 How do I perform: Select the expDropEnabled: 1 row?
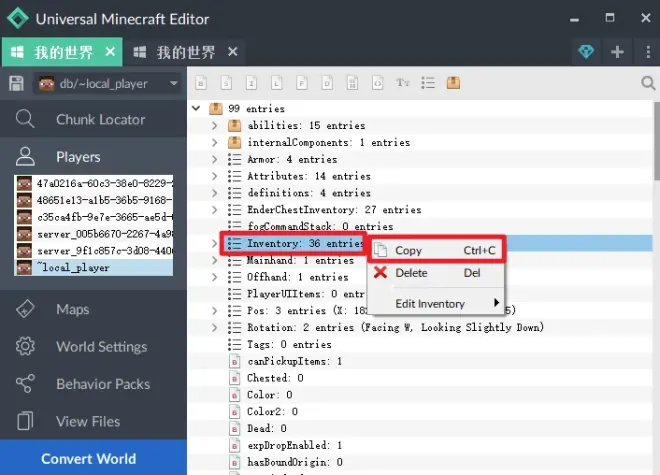click(x=420, y=445)
